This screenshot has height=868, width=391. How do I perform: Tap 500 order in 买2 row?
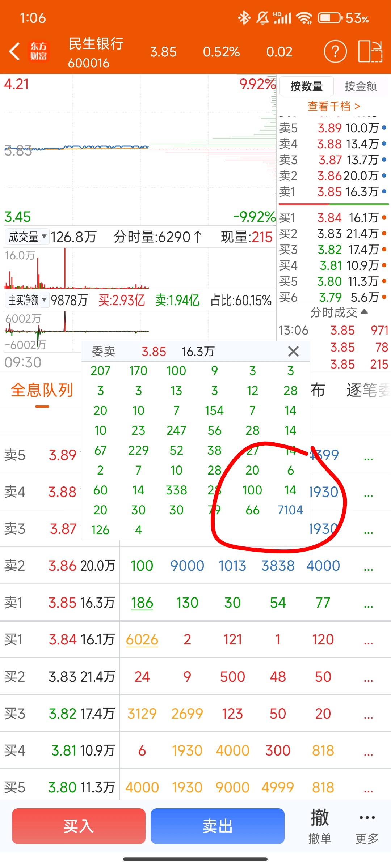tap(232, 677)
